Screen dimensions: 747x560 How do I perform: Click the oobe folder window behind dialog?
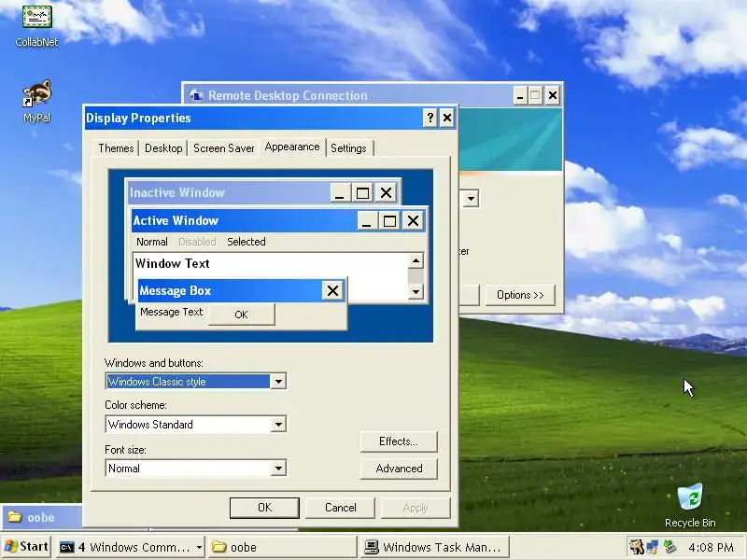tap(41, 517)
